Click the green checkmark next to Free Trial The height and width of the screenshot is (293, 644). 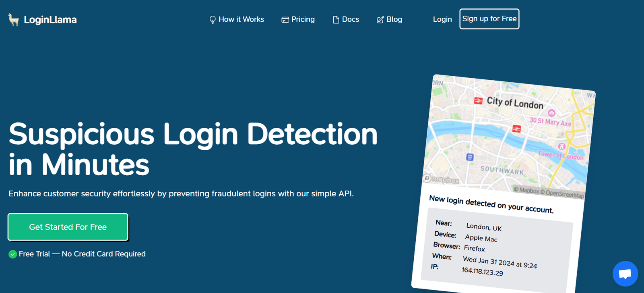(13, 254)
